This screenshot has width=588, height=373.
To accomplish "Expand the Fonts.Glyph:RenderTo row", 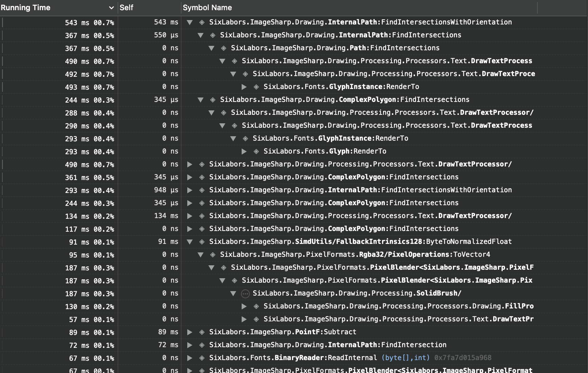I will [244, 152].
